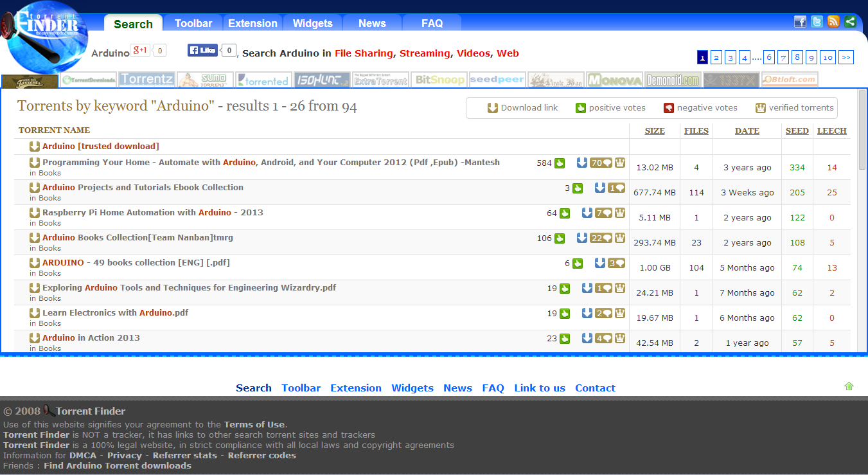
Task: Switch to the Torrentz site tab
Action: pyautogui.click(x=146, y=80)
